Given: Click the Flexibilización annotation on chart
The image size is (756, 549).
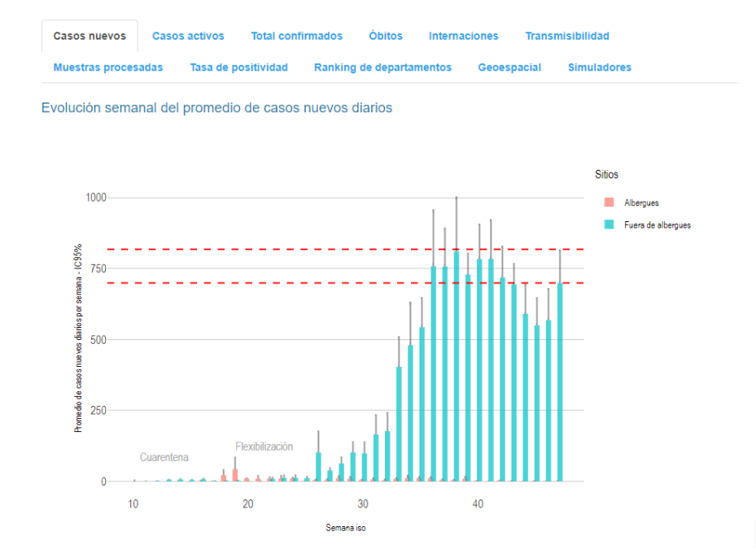Looking at the screenshot, I should pos(264,447).
